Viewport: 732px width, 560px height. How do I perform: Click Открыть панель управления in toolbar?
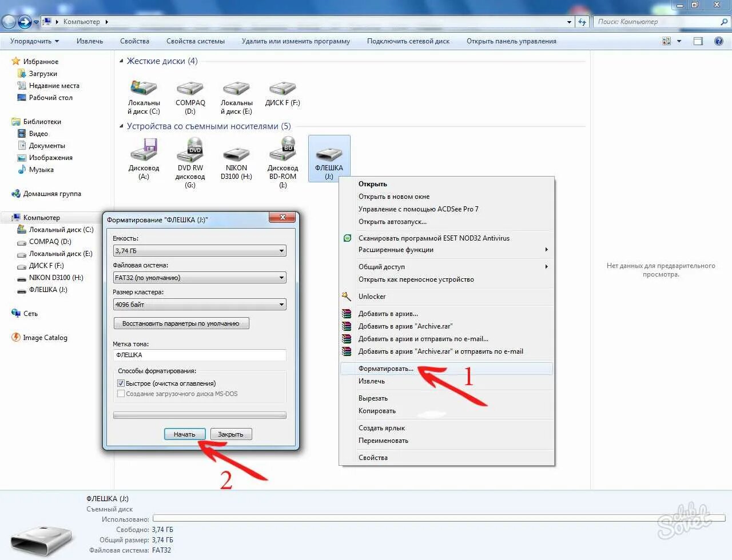coord(511,41)
